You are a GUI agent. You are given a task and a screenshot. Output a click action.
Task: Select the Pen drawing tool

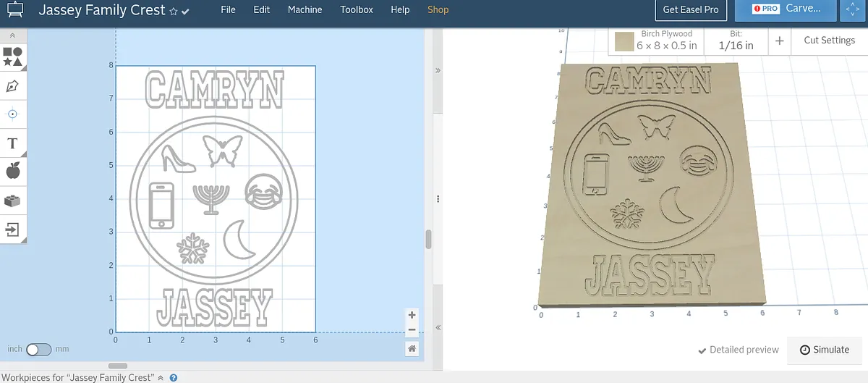(x=12, y=86)
